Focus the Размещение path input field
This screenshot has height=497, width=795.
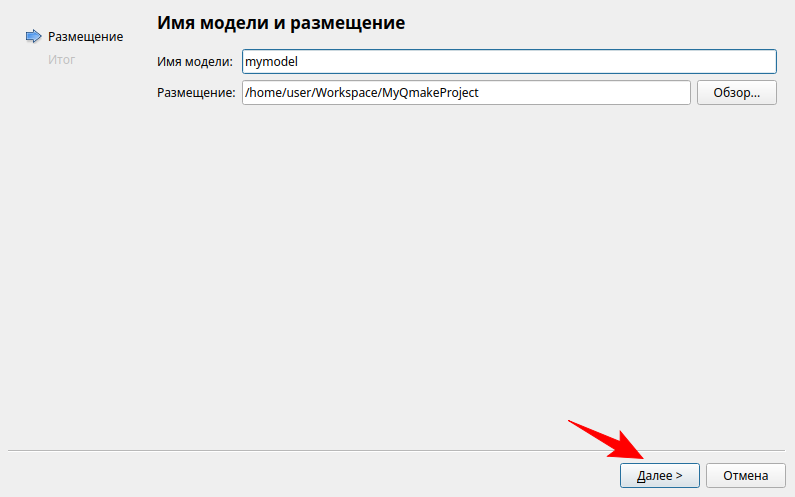tap(465, 93)
